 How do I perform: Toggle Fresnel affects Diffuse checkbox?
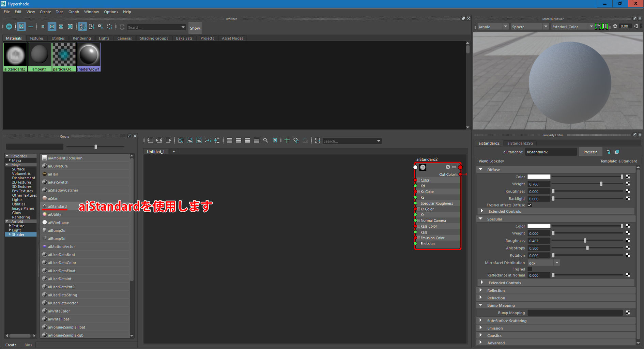(x=530, y=205)
